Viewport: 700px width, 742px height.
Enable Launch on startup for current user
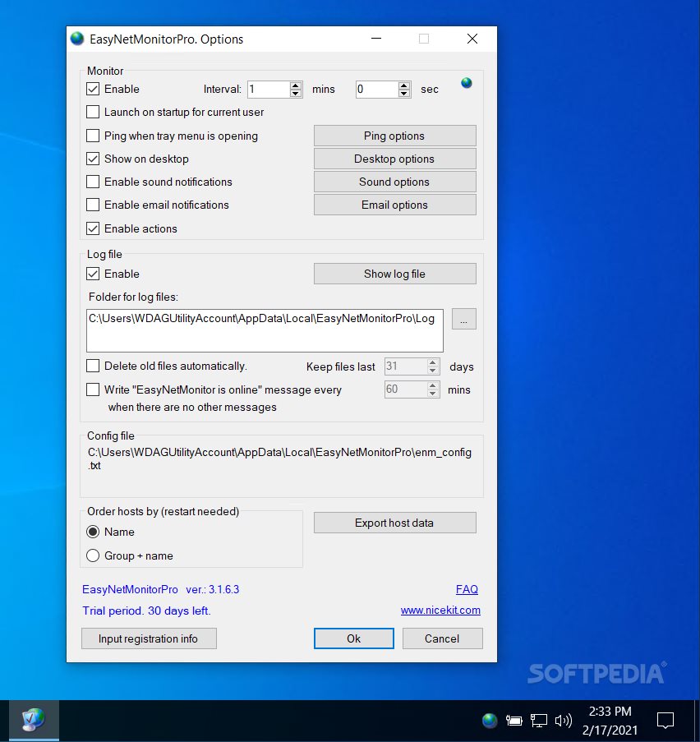click(93, 112)
